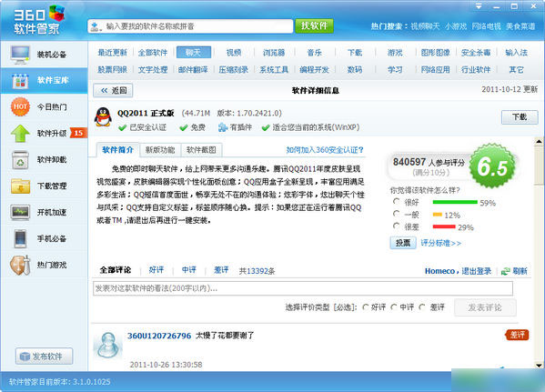Viewport: 545px width, 392px height.
Task: Open the 开机加速 monitor icon
Action: pos(20,212)
